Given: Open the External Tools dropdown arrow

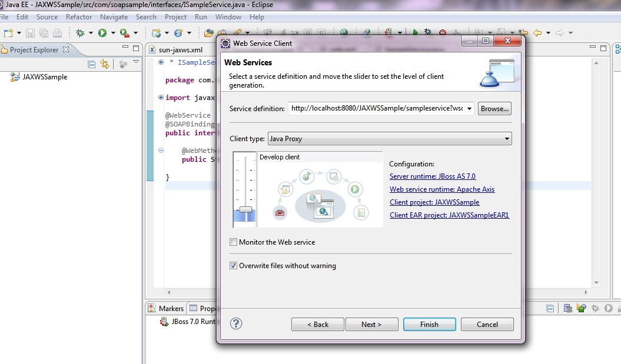Looking at the screenshot, I should tap(135, 33).
